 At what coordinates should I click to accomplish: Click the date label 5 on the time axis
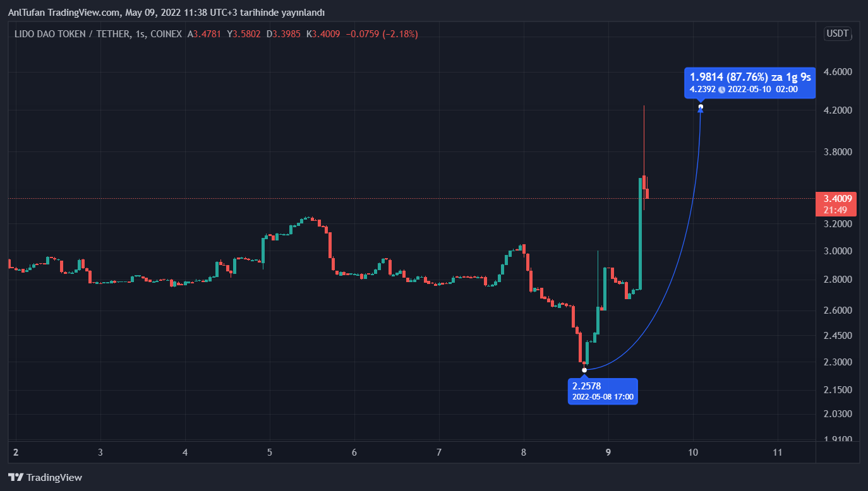coord(270,453)
